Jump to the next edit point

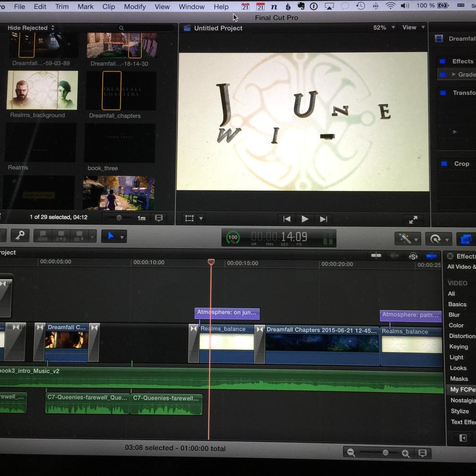tap(323, 219)
